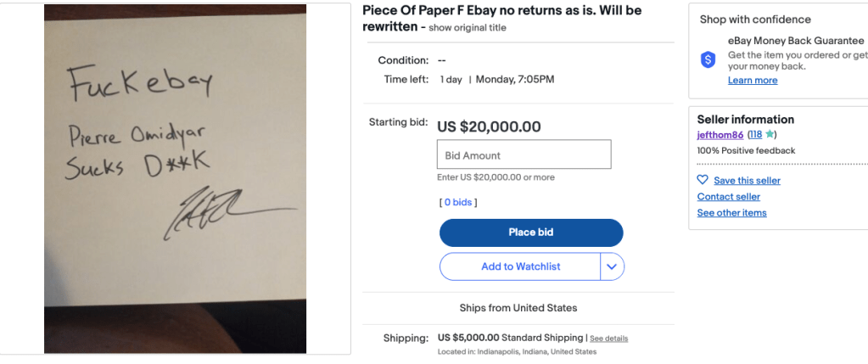868x364 pixels.
Task: Expand the Add to Watchlist dropdown arrow
Action: pyautogui.click(x=612, y=266)
